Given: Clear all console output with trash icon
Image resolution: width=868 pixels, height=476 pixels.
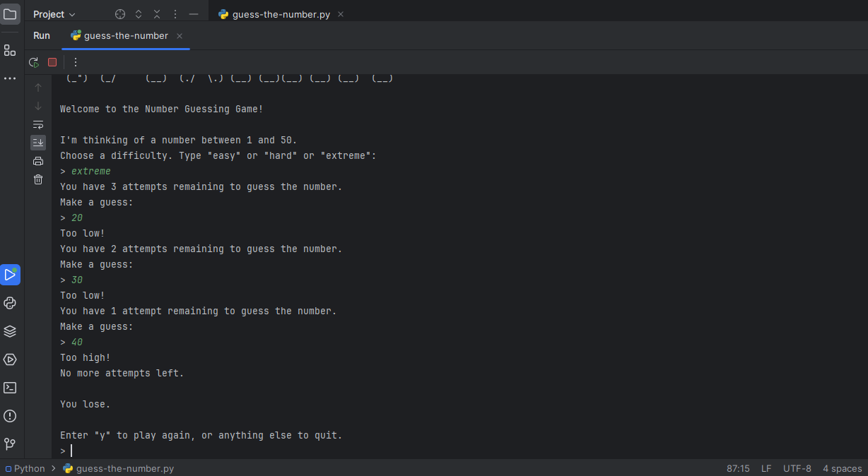Looking at the screenshot, I should [38, 179].
